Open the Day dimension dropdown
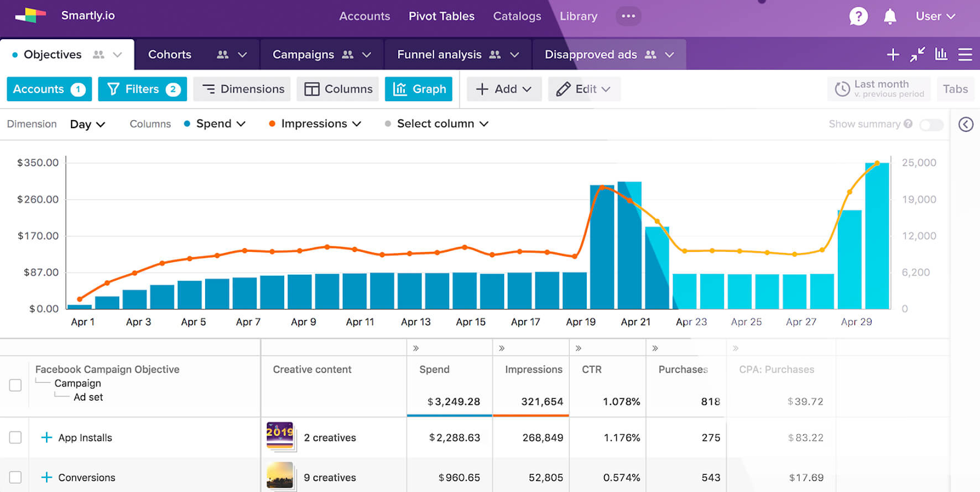 click(x=88, y=124)
